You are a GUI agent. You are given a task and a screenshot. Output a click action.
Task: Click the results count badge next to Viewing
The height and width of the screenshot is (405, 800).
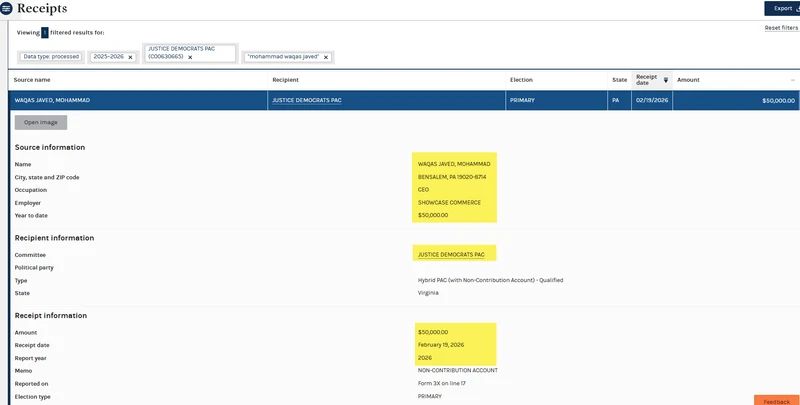point(45,33)
